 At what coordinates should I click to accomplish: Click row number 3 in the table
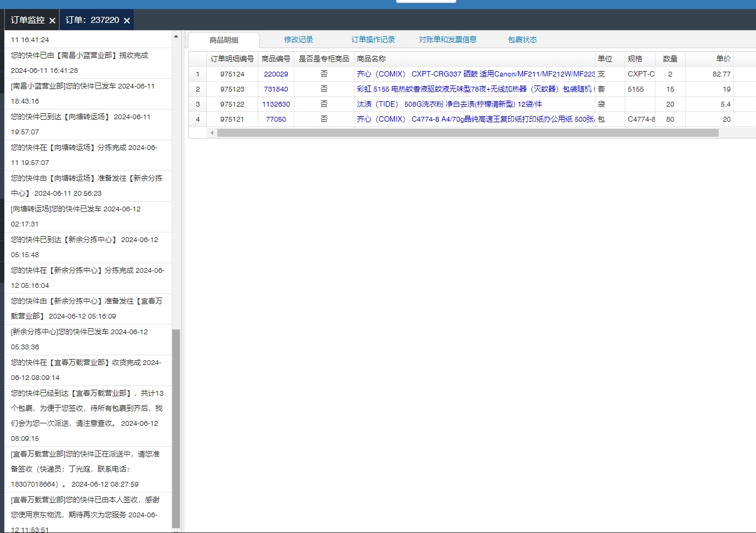pos(197,104)
